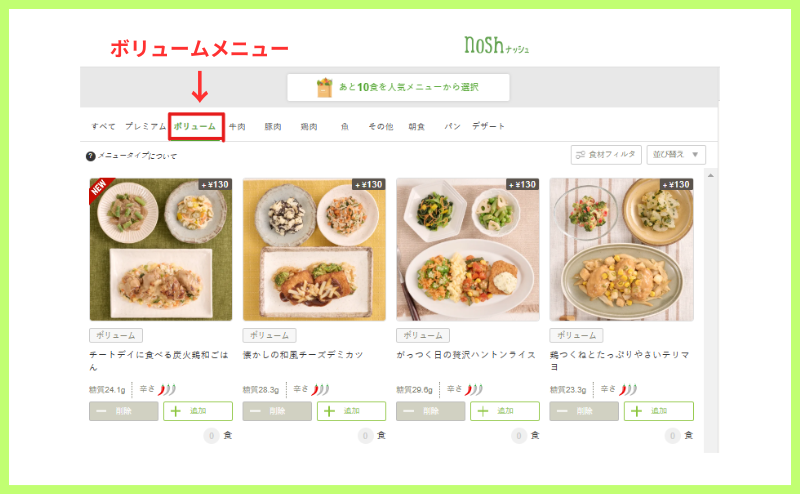The width and height of the screenshot is (800, 494).
Task: Open the 並び替え sort dropdown
Action: click(x=676, y=155)
